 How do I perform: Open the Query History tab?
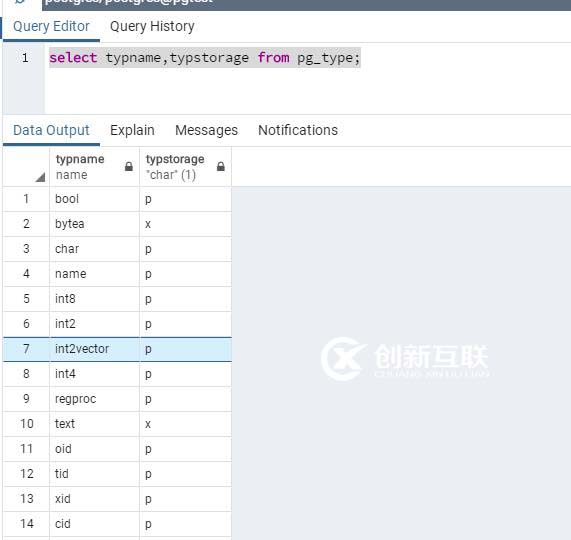[152, 27]
